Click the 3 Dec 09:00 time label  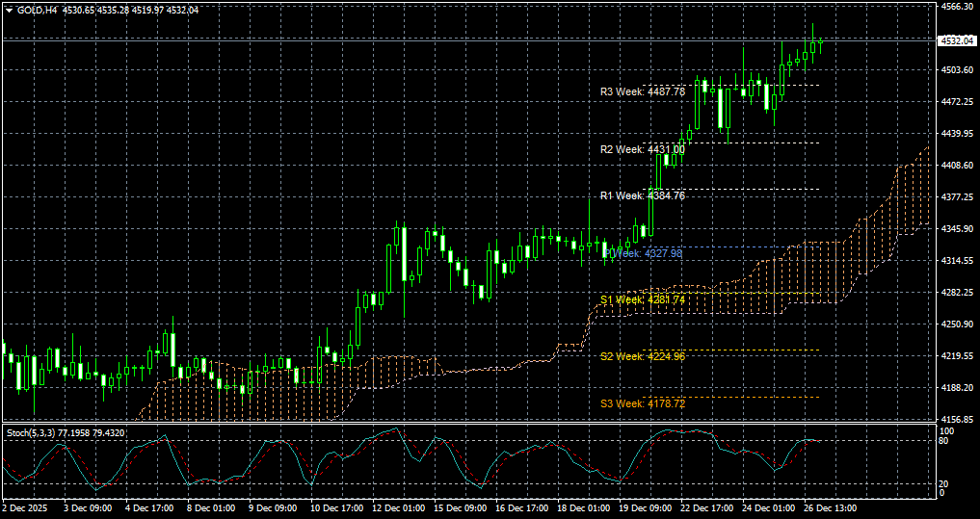point(88,509)
